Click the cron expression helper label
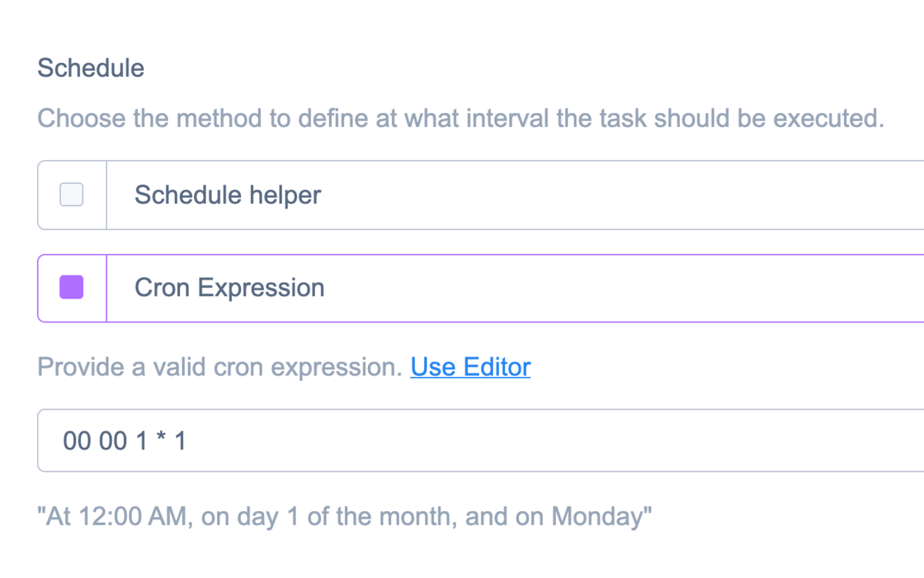The width and height of the screenshot is (924, 578). click(x=223, y=367)
